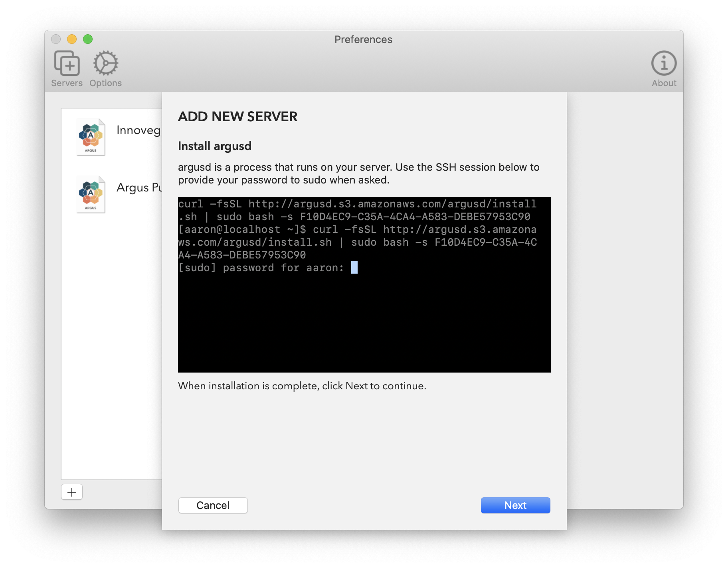Select the Innoveg server list entry

(x=112, y=137)
